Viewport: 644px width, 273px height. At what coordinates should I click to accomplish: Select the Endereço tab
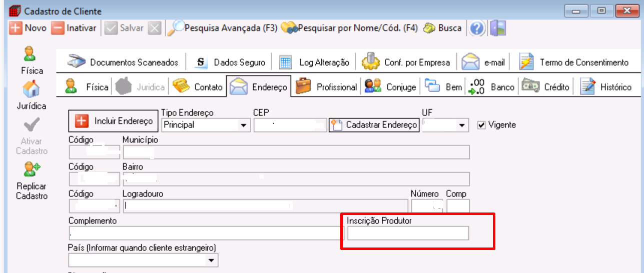click(258, 87)
